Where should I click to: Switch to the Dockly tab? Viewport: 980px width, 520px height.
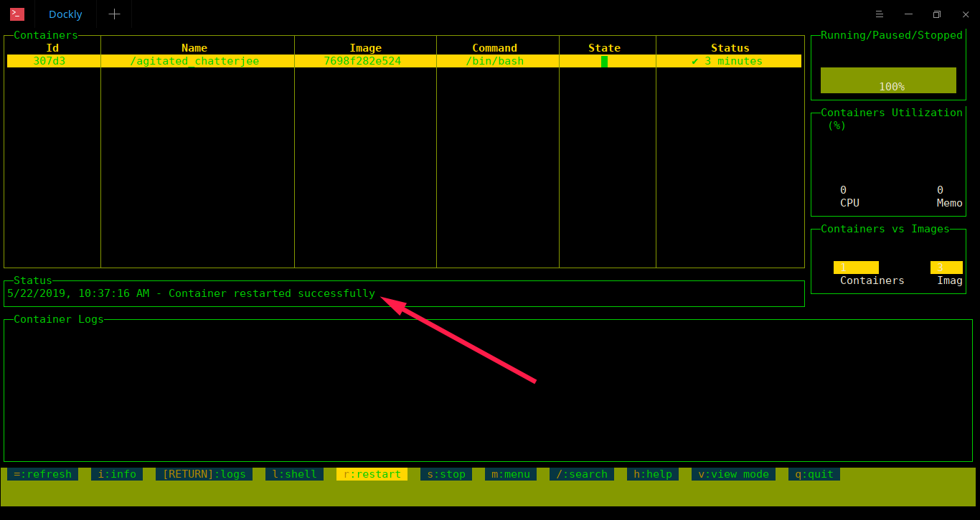(x=65, y=14)
